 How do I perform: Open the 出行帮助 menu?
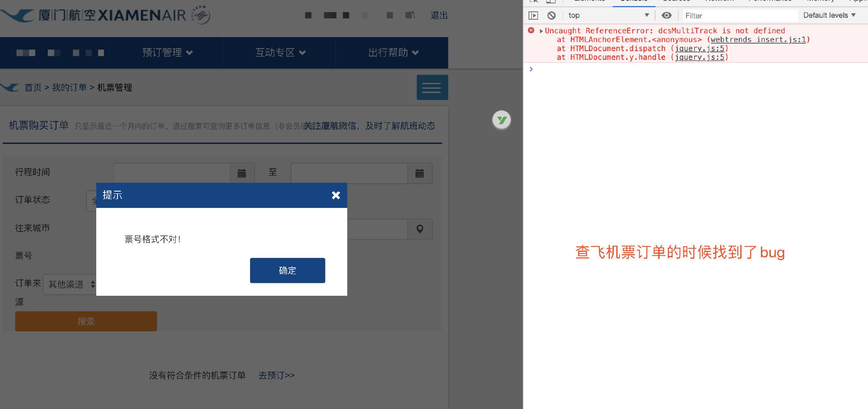393,53
